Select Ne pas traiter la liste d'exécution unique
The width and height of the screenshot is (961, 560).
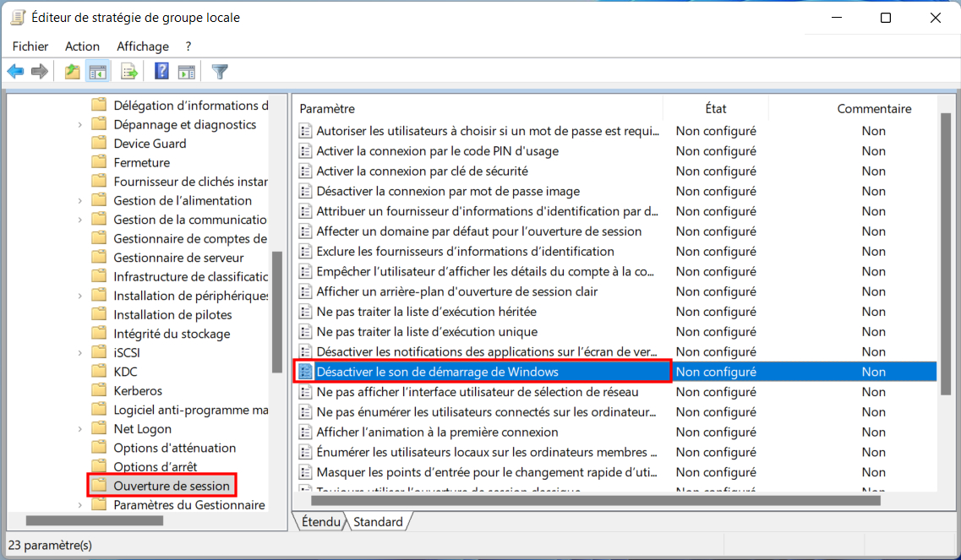click(427, 331)
